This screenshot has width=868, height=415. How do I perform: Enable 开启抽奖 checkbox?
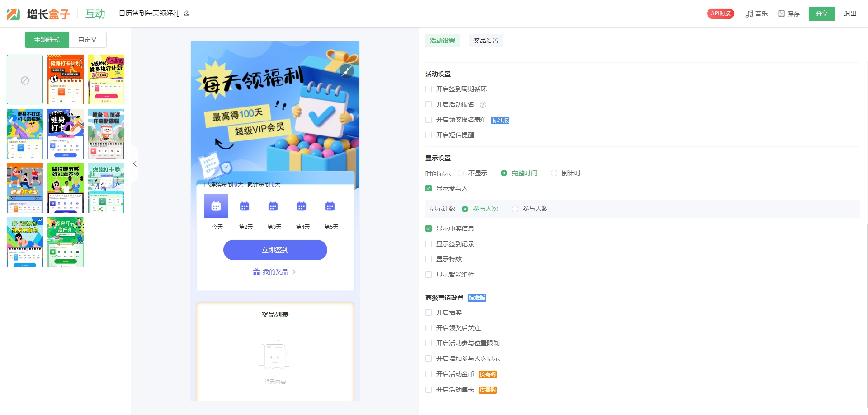pos(429,312)
